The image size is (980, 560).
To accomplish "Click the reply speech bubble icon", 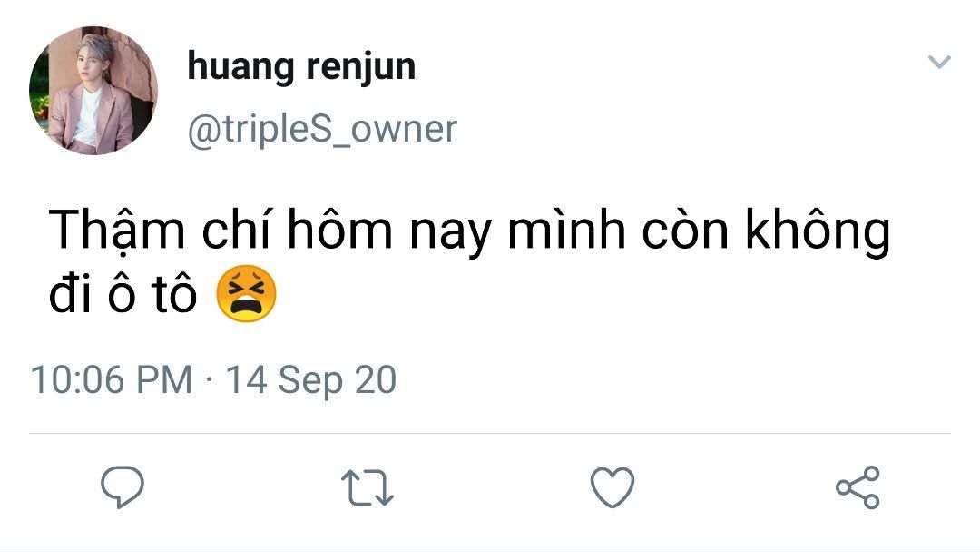I will point(122,488).
